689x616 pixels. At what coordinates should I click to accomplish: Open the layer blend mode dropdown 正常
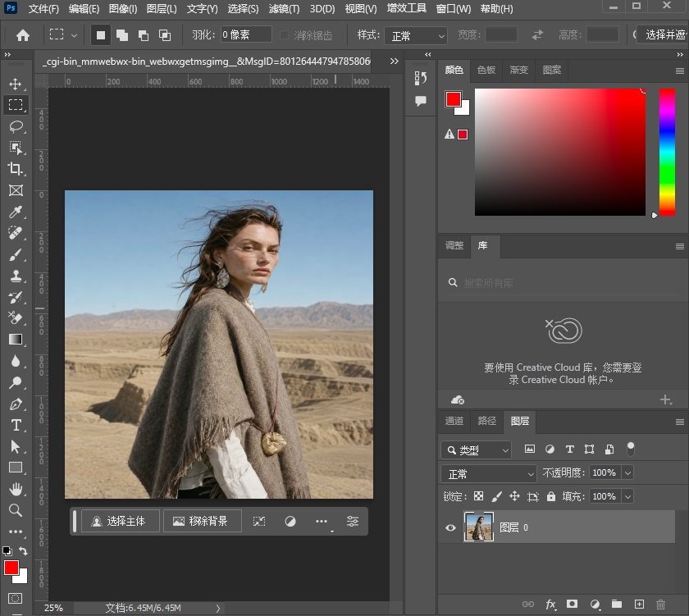pos(489,473)
